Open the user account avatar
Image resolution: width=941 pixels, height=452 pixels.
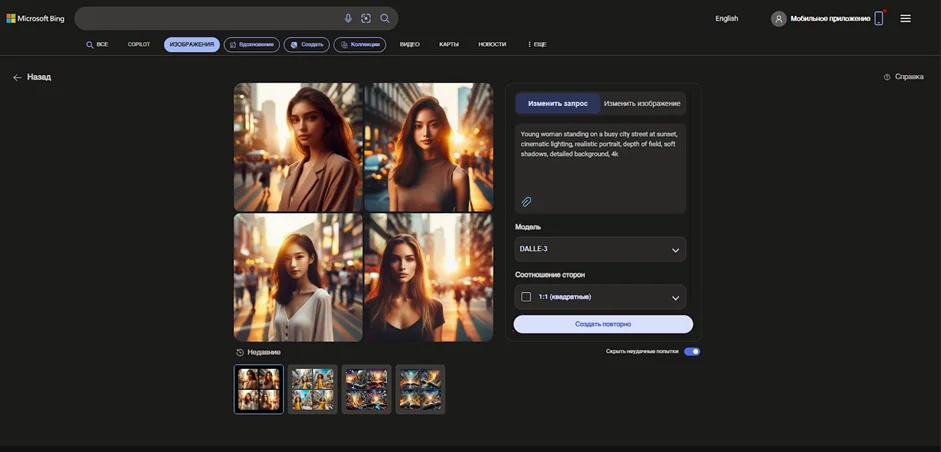point(778,19)
